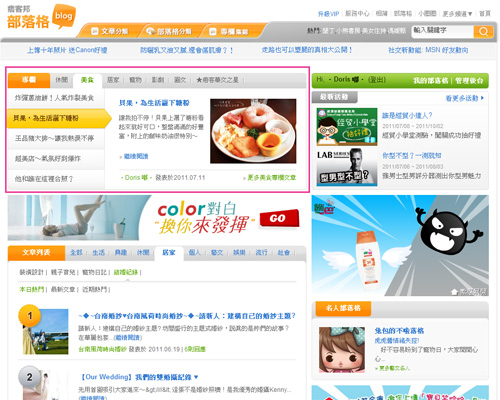
Task: Filter by the 裝潢設計 subcategory
Action: pos(31,272)
